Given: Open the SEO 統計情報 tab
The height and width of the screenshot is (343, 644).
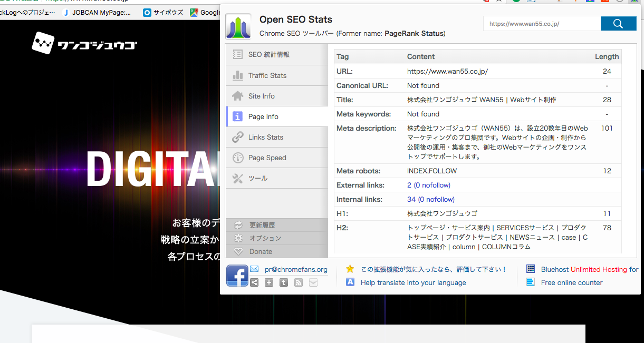Looking at the screenshot, I should 268,54.
